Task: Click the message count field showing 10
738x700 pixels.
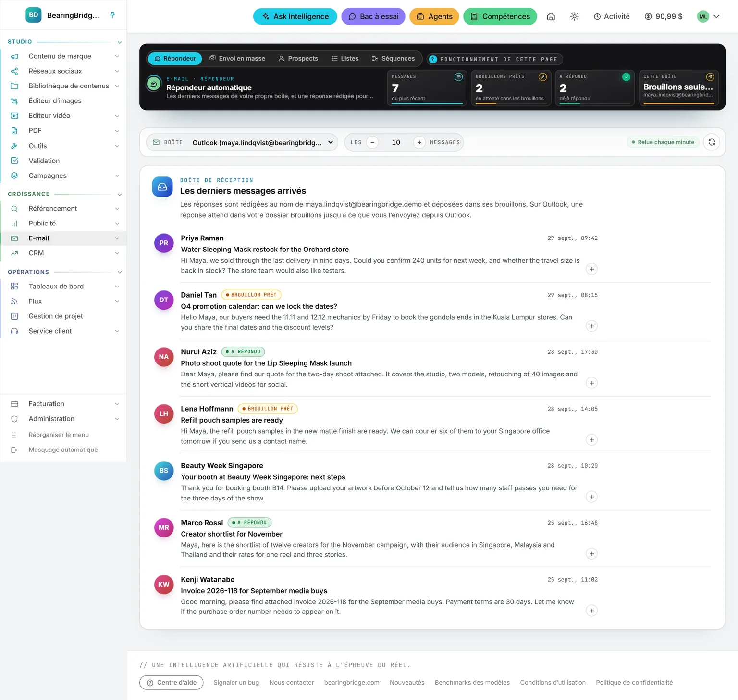Action: (396, 142)
